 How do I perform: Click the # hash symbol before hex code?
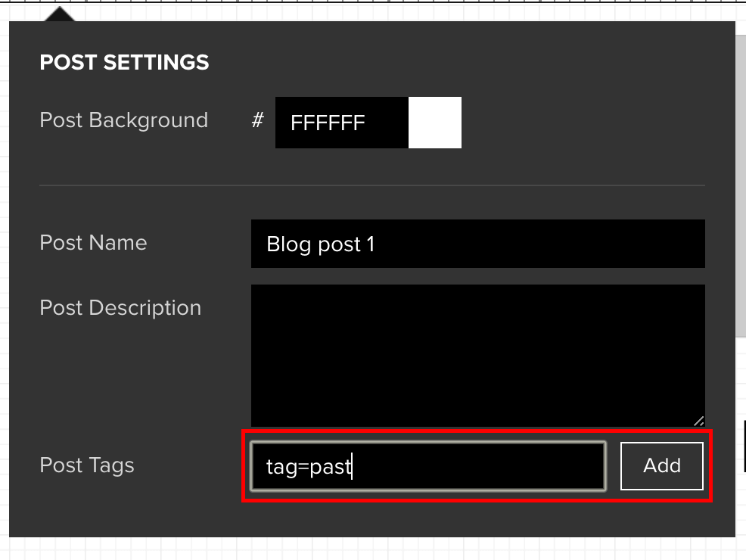pyautogui.click(x=258, y=120)
